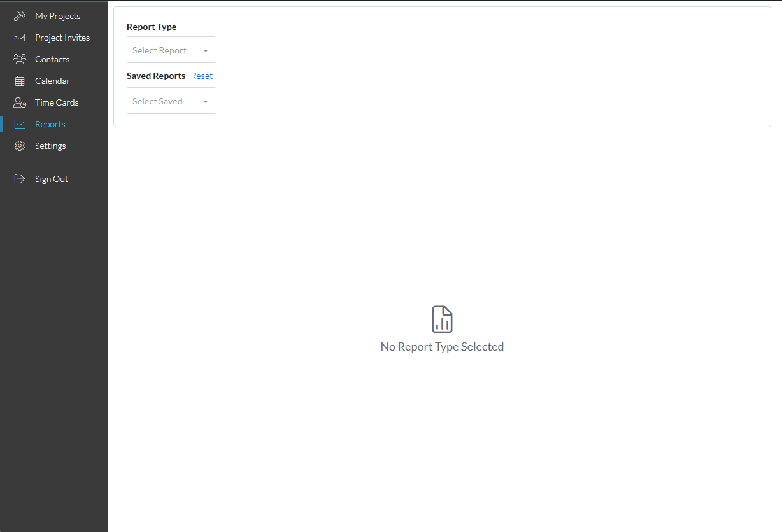
Task: Open the Contacts section
Action: pyautogui.click(x=53, y=59)
